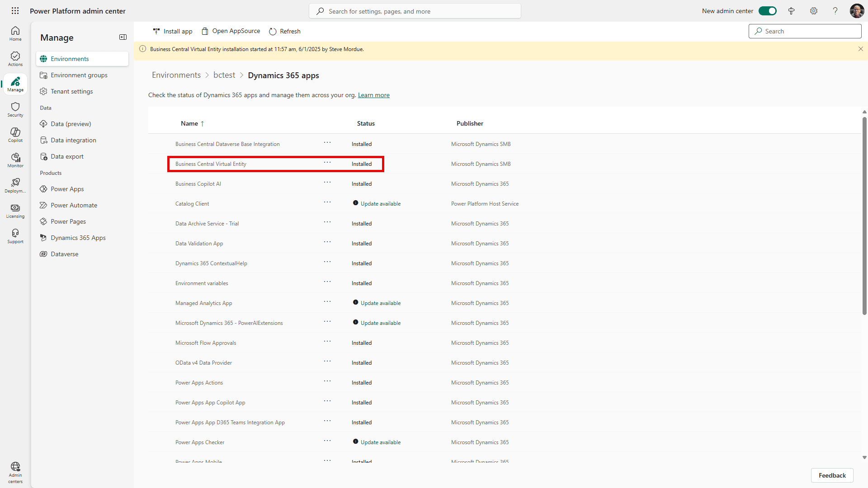Click the settings gear icon
The image size is (868, 488).
click(x=814, y=11)
